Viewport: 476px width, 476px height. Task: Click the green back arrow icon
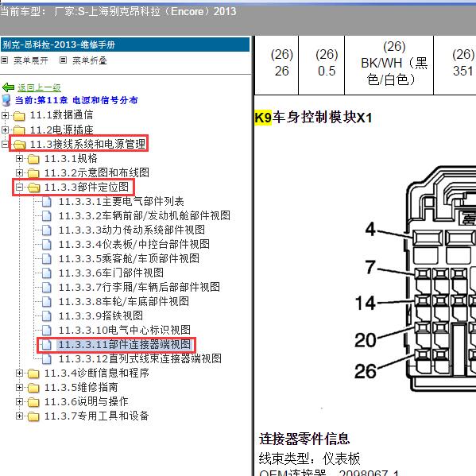click(x=8, y=87)
